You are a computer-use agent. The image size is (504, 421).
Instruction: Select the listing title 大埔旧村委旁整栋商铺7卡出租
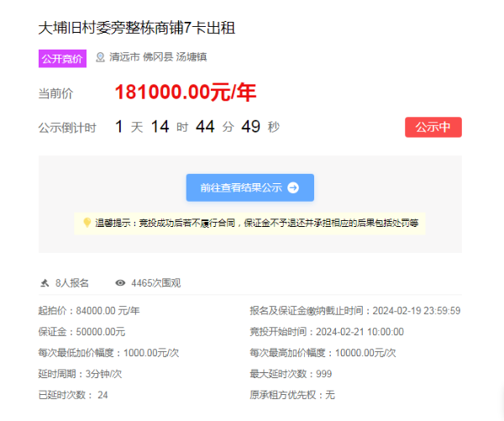pos(137,28)
